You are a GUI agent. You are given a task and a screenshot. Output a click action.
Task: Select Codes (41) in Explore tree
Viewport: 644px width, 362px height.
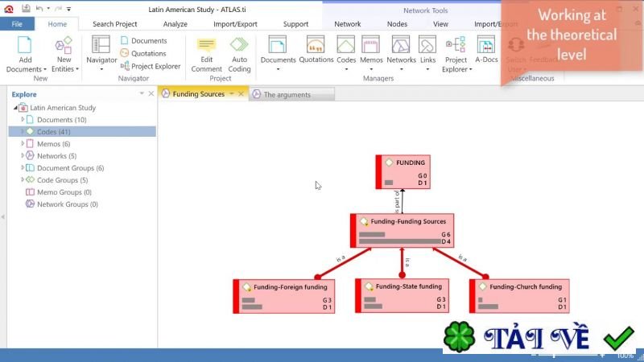82,131
